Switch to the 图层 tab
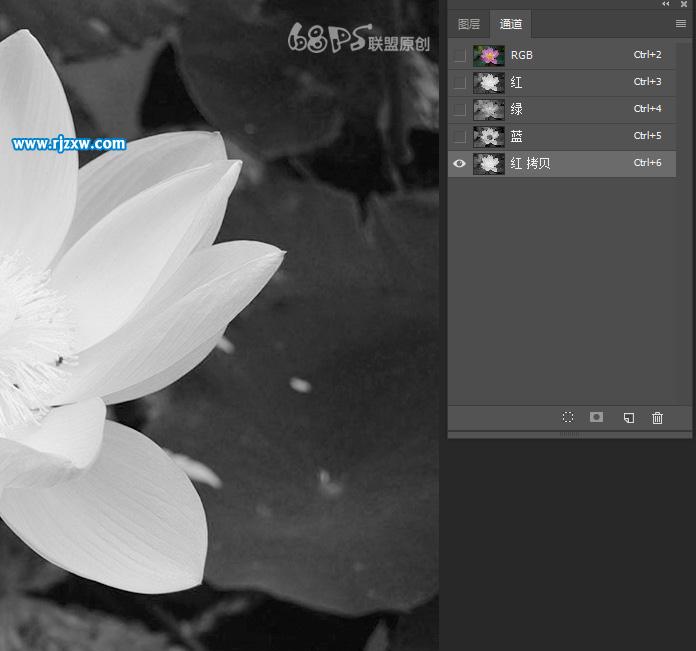Viewport: 696px width, 651px height. [469, 24]
